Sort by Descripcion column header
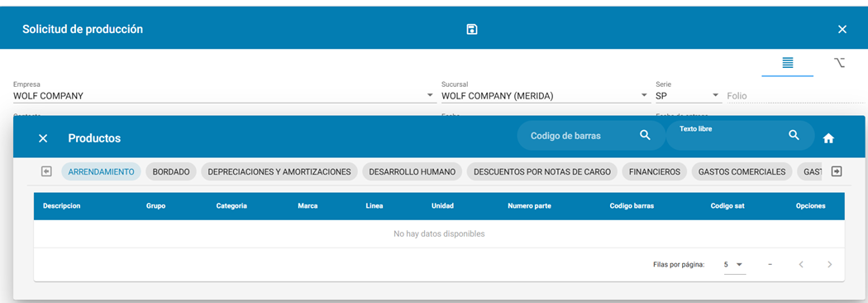The width and height of the screenshot is (868, 303). click(x=61, y=205)
